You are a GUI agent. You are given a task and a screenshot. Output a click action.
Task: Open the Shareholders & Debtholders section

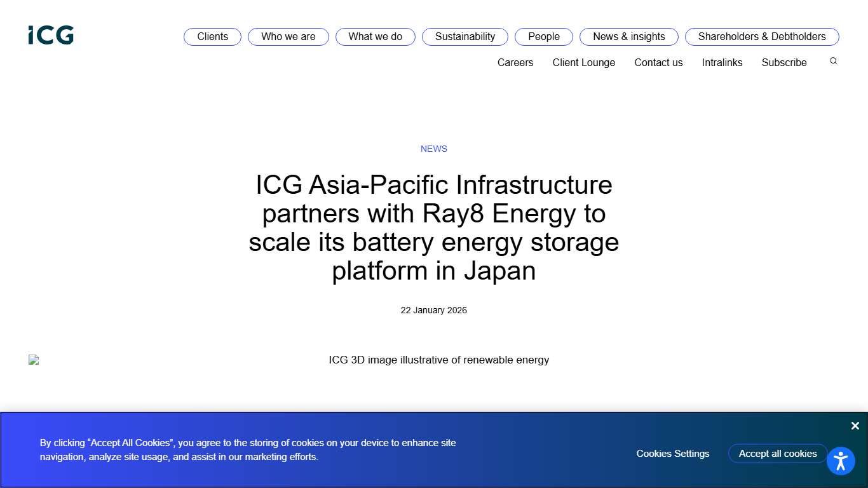761,36
